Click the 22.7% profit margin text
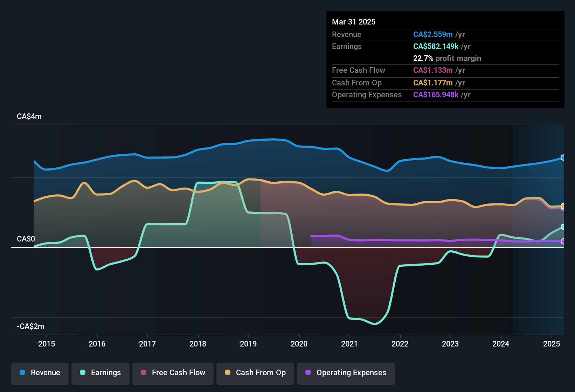Viewport: 575px width, 392px height. (x=447, y=58)
